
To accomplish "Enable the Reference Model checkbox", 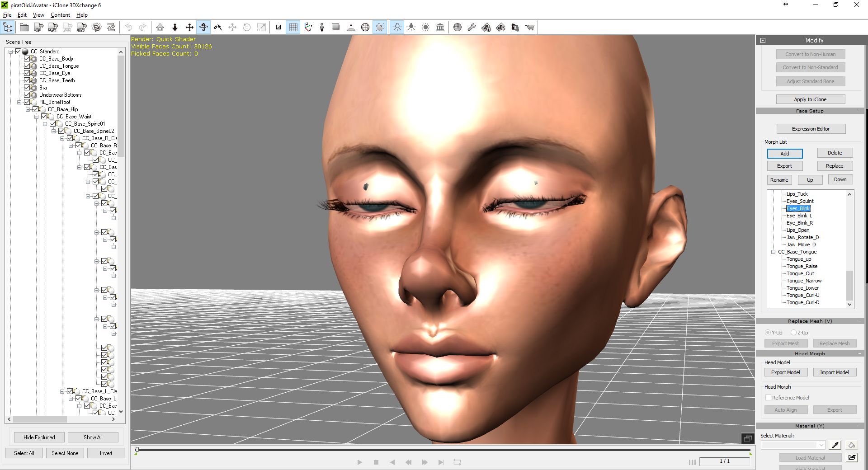I will coord(768,398).
